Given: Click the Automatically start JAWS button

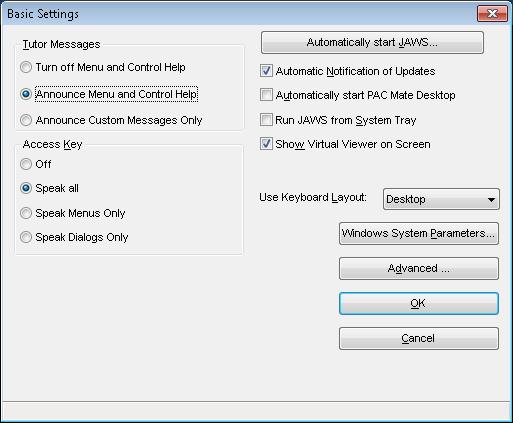Looking at the screenshot, I should 372,42.
